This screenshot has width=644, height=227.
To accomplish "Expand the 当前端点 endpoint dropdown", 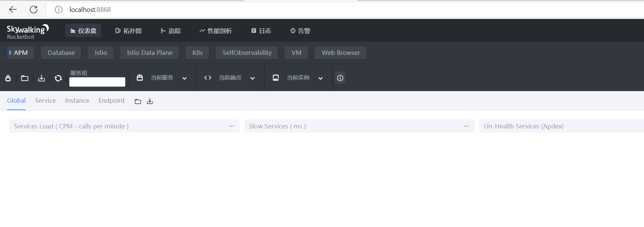I will [x=252, y=78].
